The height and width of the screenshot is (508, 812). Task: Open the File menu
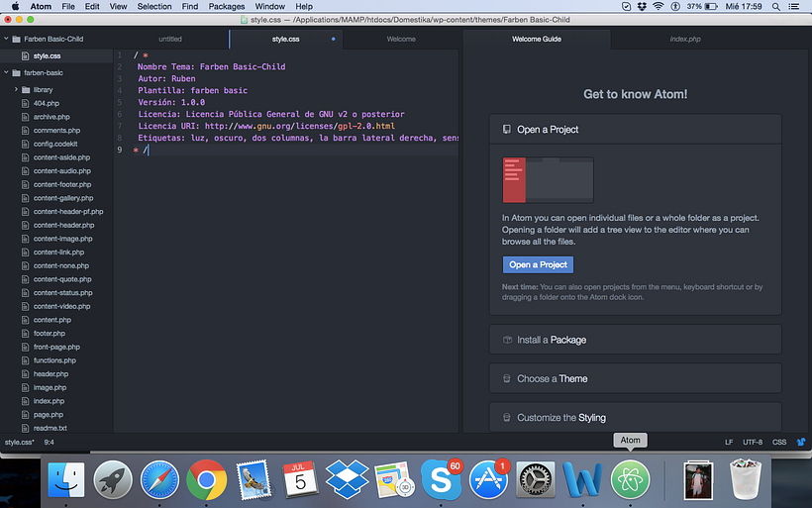coord(68,6)
